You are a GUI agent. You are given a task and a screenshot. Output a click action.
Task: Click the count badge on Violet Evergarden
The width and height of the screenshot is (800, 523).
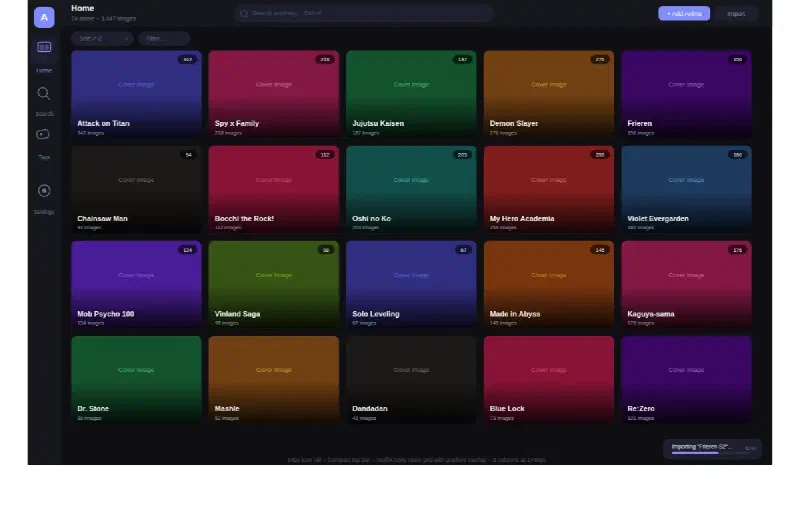737,155
